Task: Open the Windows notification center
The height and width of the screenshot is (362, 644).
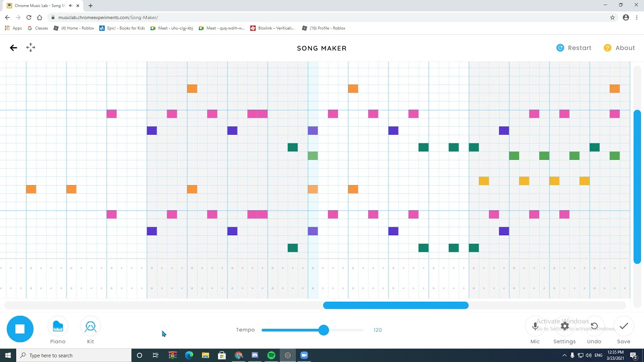Action: point(634,355)
